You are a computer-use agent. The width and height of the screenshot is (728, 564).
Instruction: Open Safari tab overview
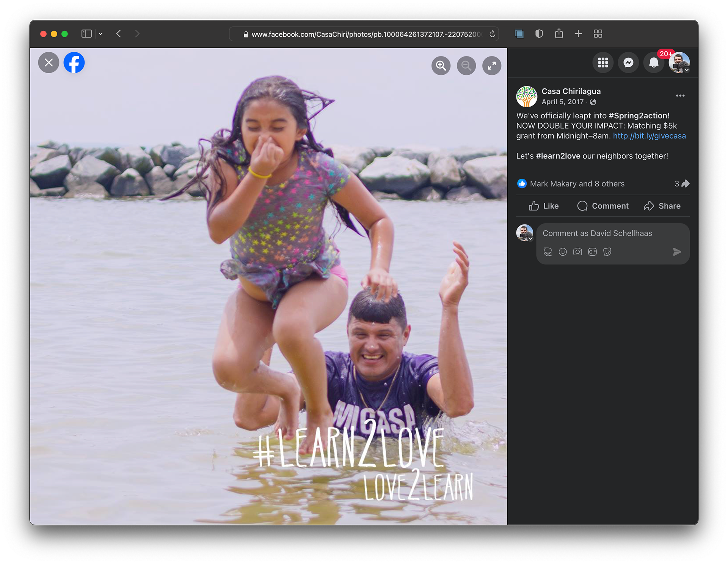598,34
